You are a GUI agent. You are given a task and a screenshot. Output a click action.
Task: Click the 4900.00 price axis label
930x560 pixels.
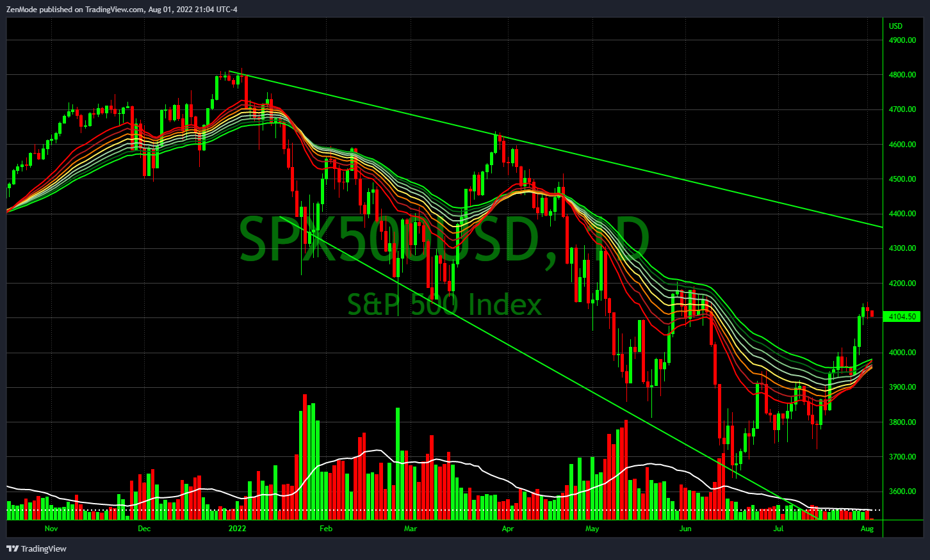(902, 40)
